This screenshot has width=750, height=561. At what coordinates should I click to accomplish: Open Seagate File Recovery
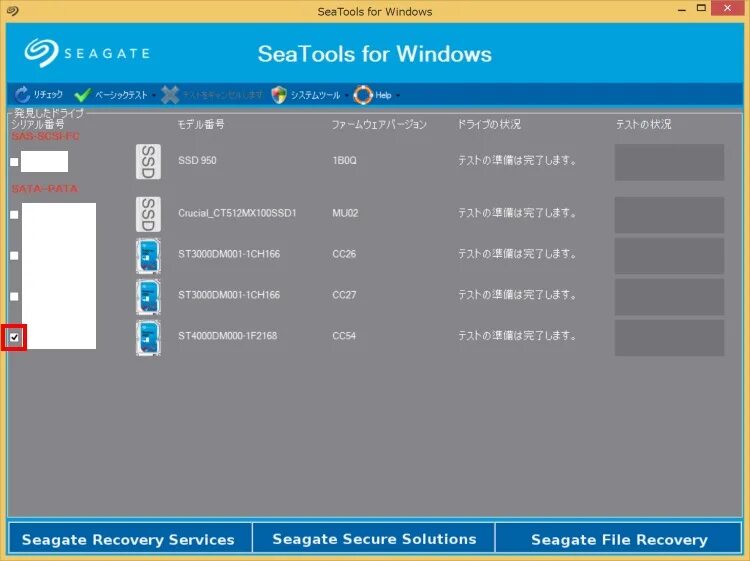tap(619, 539)
